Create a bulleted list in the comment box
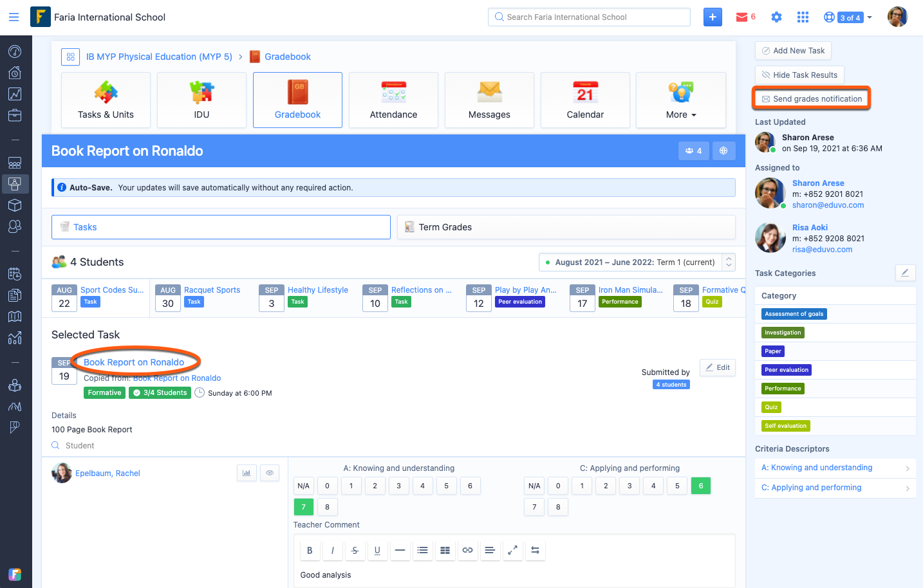This screenshot has width=923, height=588. [x=422, y=550]
